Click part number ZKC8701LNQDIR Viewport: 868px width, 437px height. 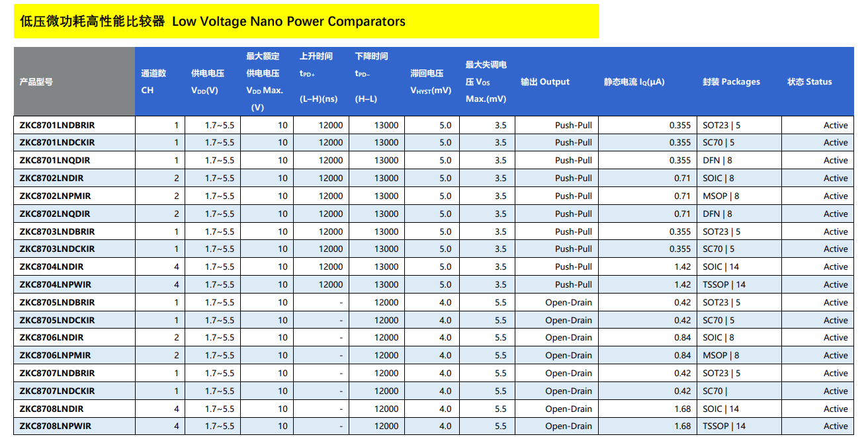pos(55,161)
